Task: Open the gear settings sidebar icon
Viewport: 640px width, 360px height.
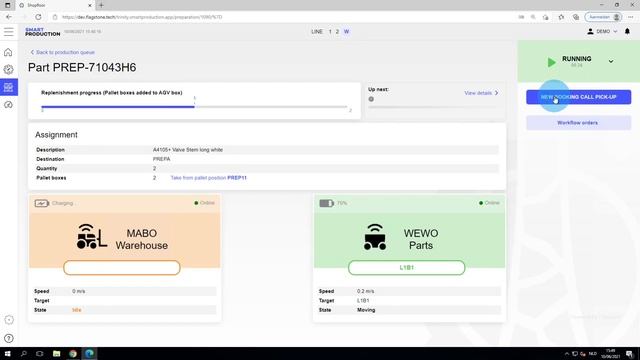Action: point(8,69)
